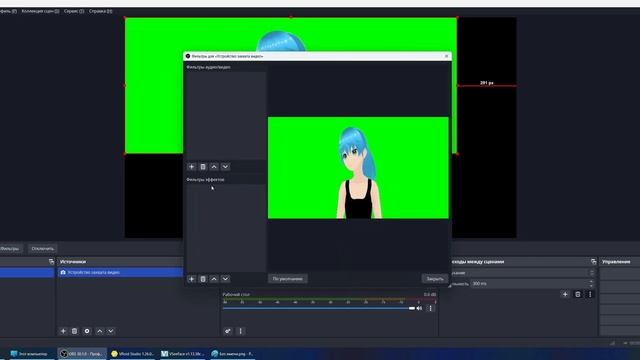Open source properties gear in Источники panel
The height and width of the screenshot is (360, 640).
tap(87, 331)
